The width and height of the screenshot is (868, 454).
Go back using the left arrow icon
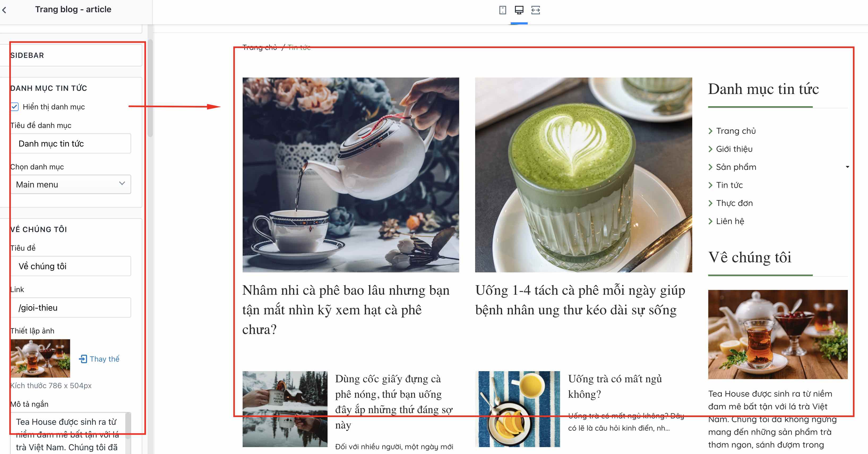(5, 10)
